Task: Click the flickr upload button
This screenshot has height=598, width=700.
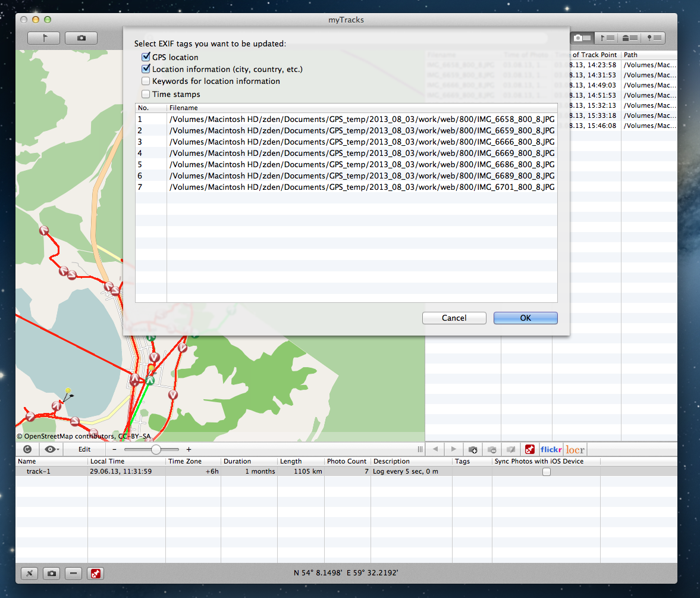Action: click(551, 450)
